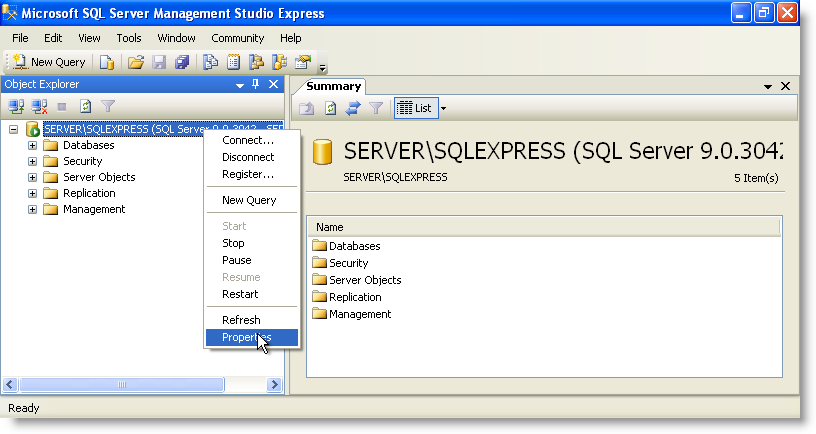The image size is (816, 434).
Task: Select Server Objects in the Summary list
Action: 365,280
